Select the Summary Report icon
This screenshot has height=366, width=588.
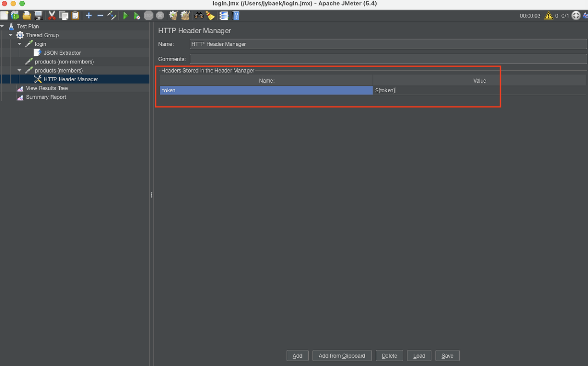[x=20, y=97]
